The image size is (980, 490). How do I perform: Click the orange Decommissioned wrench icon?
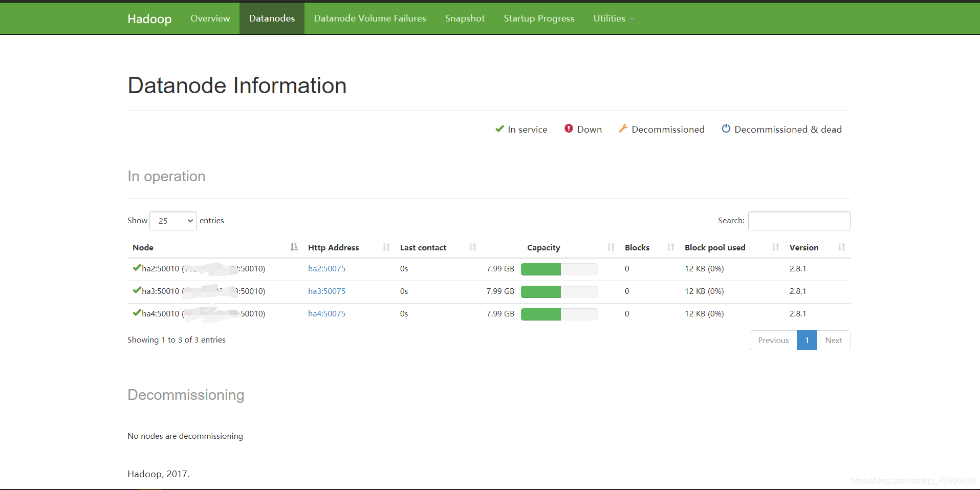(x=623, y=129)
